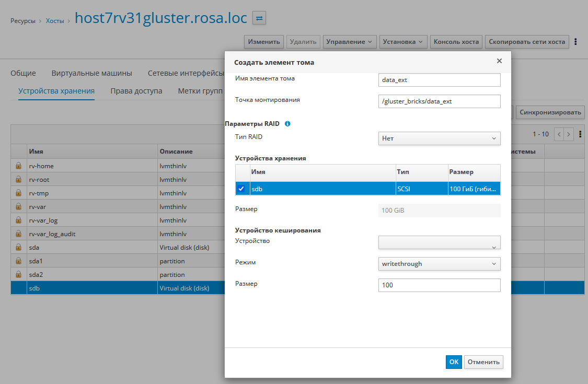The width and height of the screenshot is (588, 384).
Task: Uncheck the sdb storage device checkbox
Action: point(241,189)
